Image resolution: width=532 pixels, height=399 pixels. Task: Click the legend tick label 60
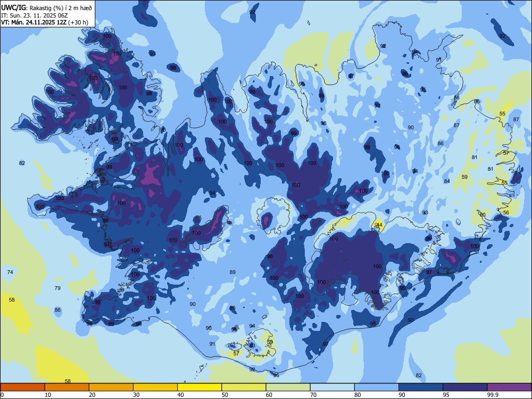tap(269, 395)
